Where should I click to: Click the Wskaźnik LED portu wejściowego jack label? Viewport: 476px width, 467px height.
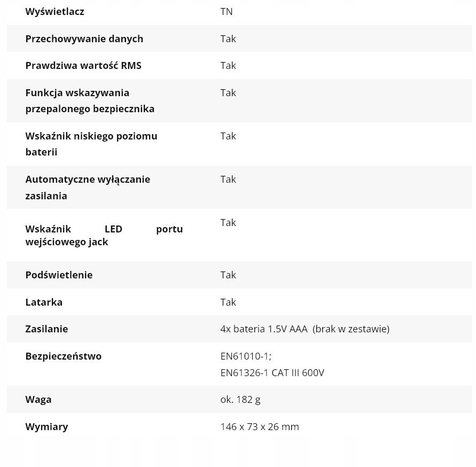104,235
